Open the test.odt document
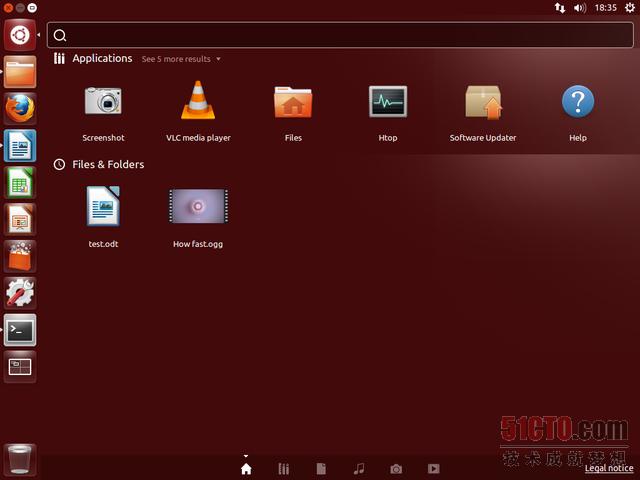 click(x=103, y=217)
